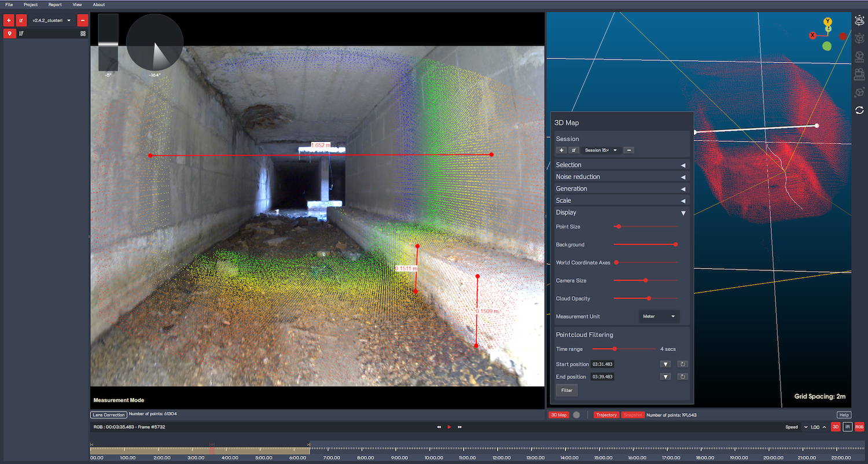
Task: Click the Lens Correction button
Action: tap(108, 415)
